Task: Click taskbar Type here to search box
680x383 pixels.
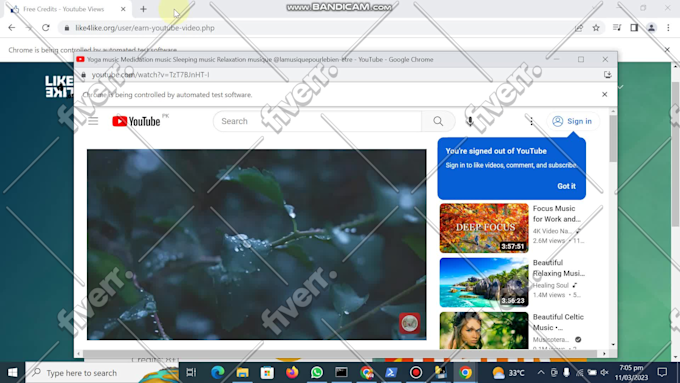Action: (x=102, y=373)
